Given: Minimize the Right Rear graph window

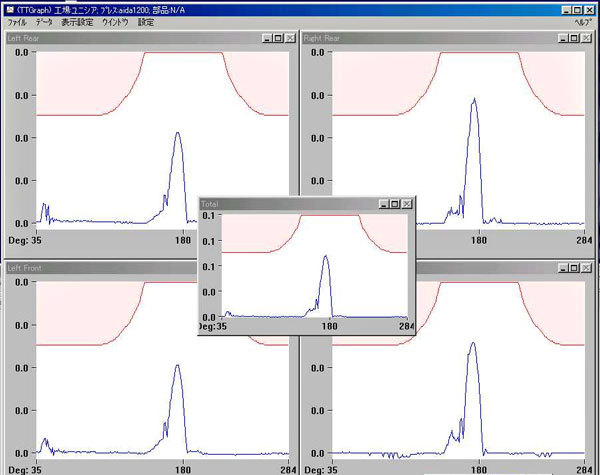Looking at the screenshot, I should [x=561, y=38].
